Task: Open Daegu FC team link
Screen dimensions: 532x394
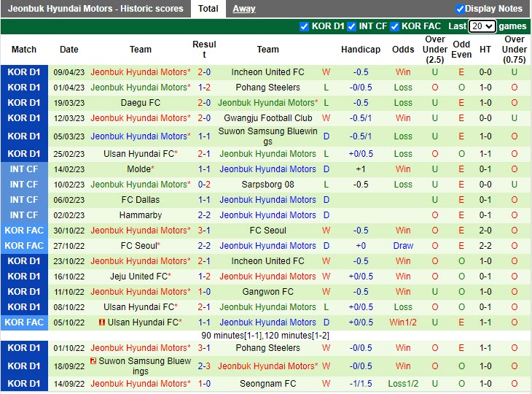Action: coord(141,103)
